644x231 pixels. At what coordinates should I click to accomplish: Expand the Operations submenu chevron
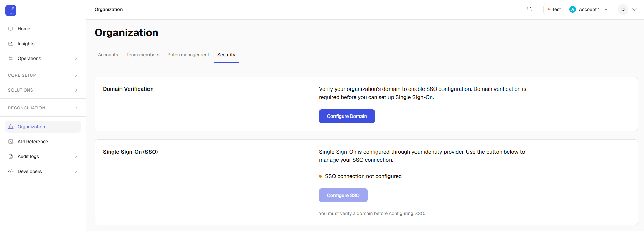(x=76, y=58)
